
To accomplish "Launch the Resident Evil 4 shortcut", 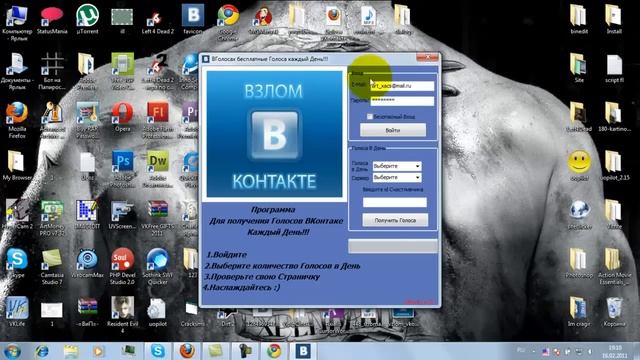I will point(122,314).
